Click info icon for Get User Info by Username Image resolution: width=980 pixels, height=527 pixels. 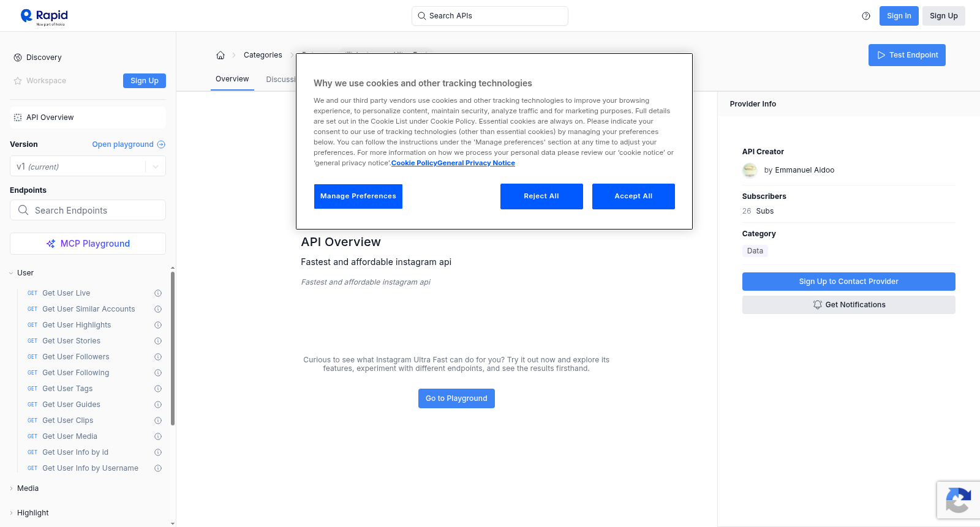pos(158,468)
